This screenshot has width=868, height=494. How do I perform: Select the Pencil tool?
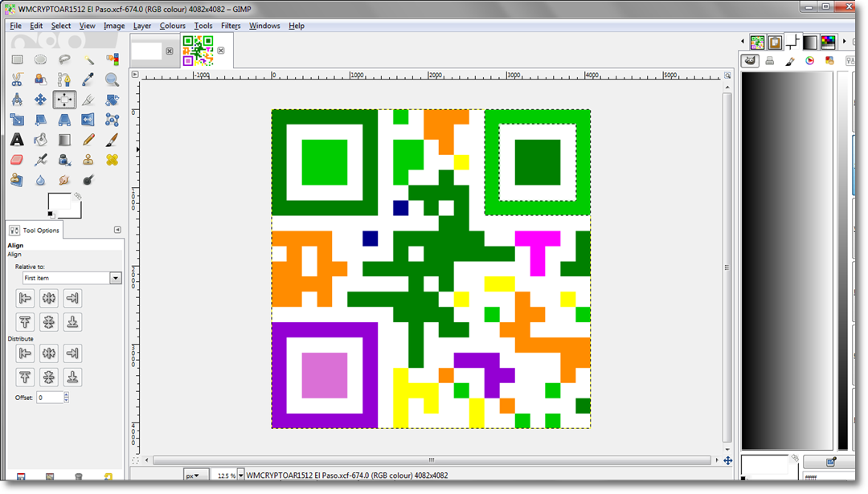[88, 140]
